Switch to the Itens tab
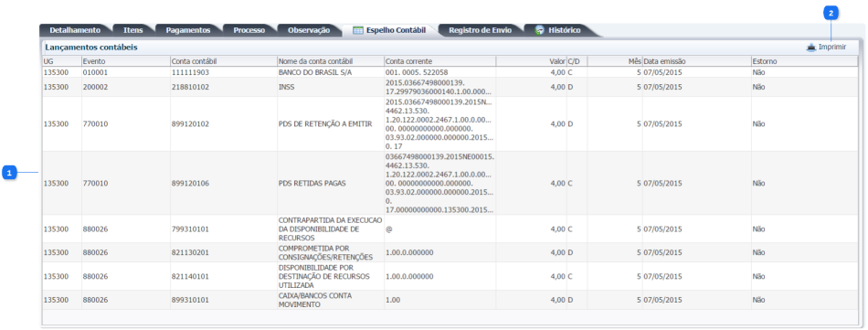The height and width of the screenshot is (330, 868). (x=132, y=30)
